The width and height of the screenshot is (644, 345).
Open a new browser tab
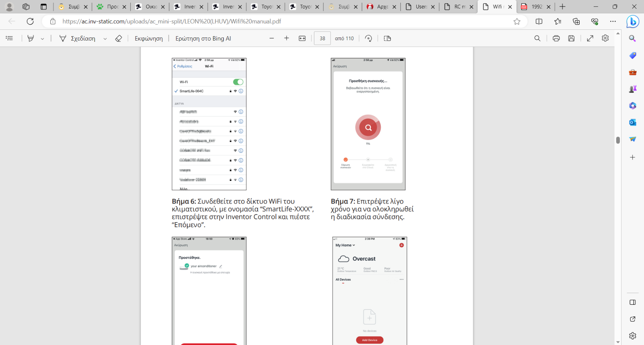[x=563, y=7]
